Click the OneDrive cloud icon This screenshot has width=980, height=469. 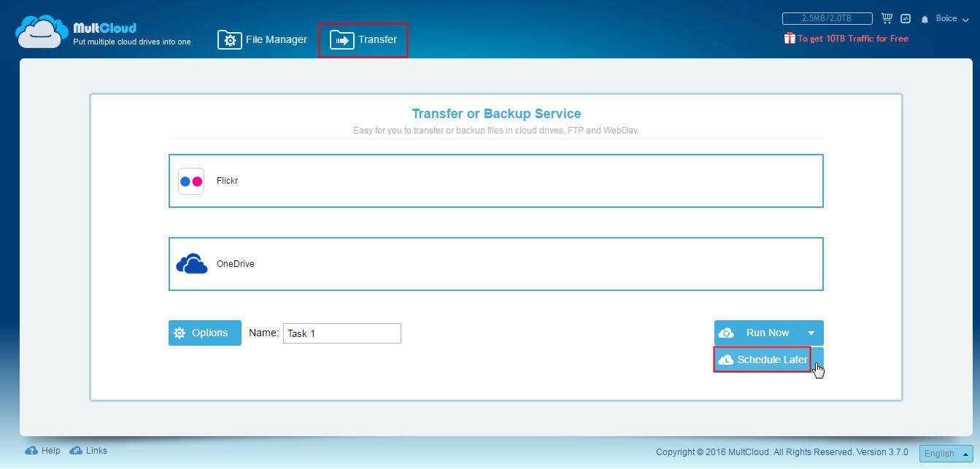[192, 263]
